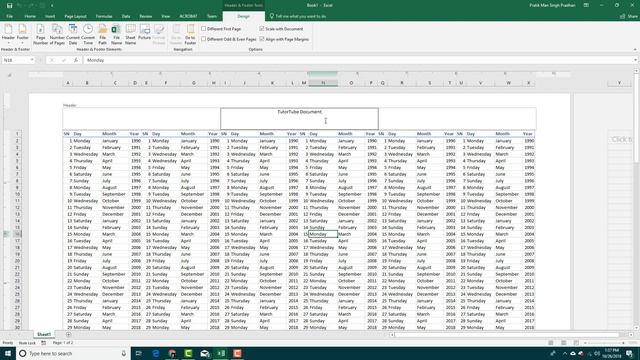Click the vertical scrollbar down arrow
Image resolution: width=640 pixels, height=360 pixels.
[x=636, y=327]
